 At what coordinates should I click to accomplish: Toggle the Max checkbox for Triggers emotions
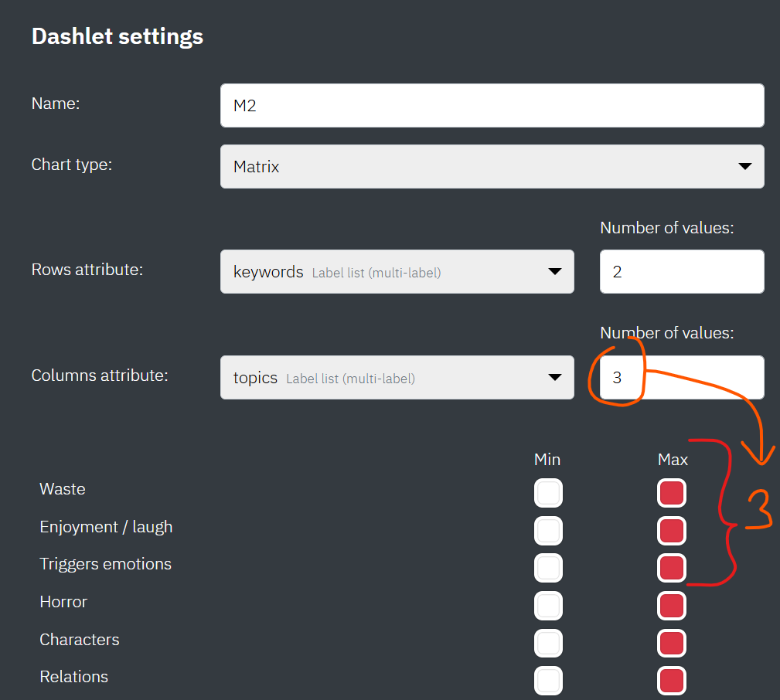tap(671, 568)
